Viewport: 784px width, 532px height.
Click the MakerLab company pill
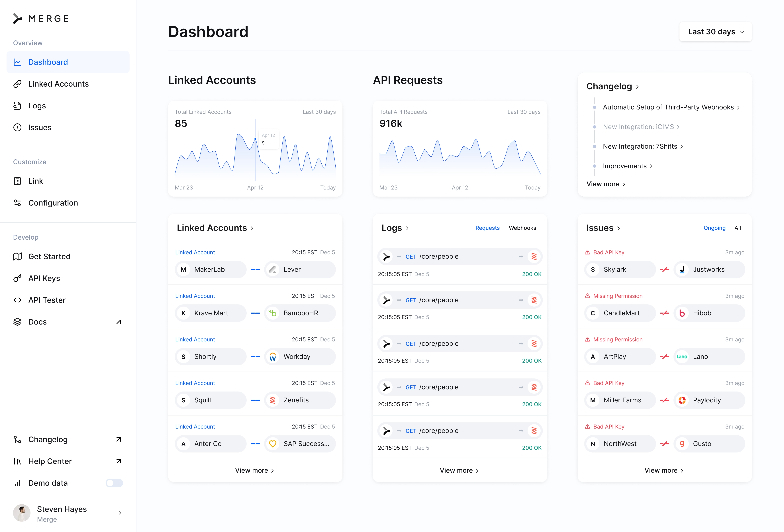pos(211,270)
